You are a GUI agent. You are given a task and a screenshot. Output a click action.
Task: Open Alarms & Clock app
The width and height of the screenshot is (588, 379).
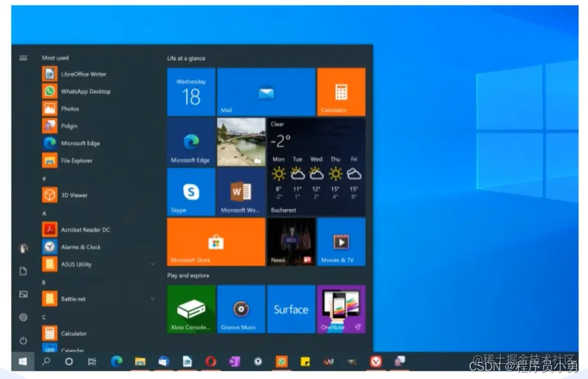(x=99, y=247)
